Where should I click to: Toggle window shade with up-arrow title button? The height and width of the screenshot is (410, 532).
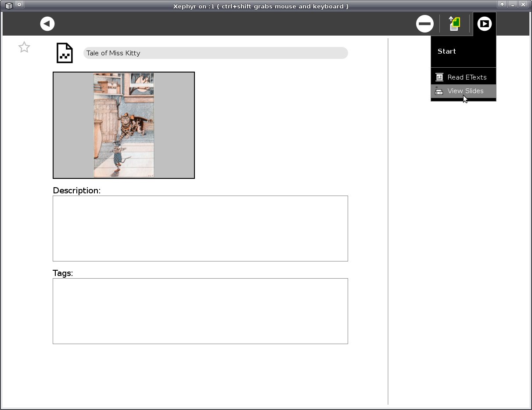point(502,5)
